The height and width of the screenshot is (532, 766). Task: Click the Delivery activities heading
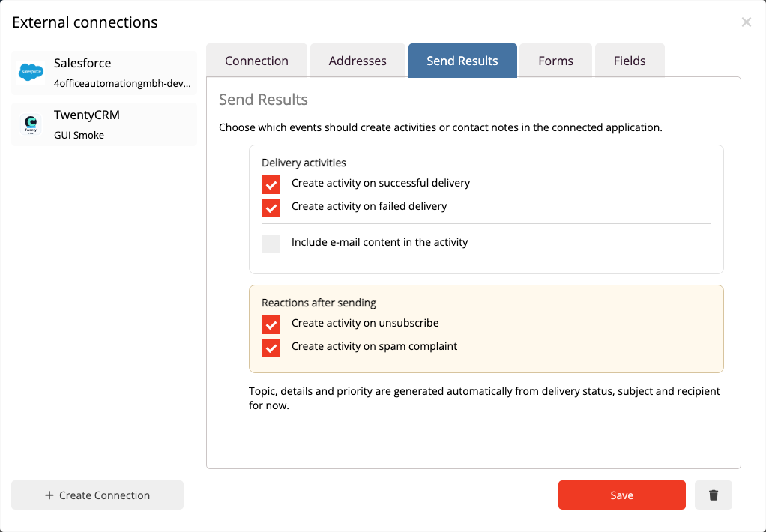[304, 163]
